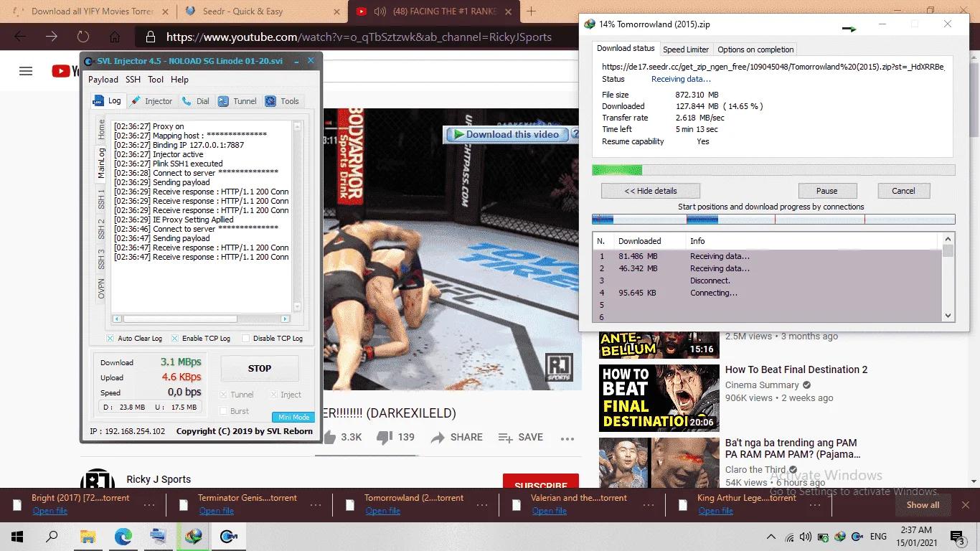Open the Help menu in SVL Injector
The height and width of the screenshot is (551, 980).
[x=179, y=80]
